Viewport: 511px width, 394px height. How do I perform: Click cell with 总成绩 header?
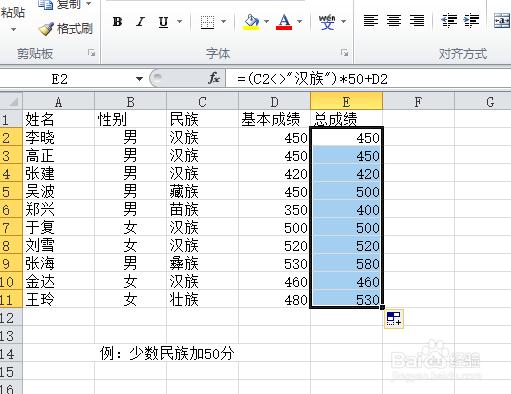point(346,119)
